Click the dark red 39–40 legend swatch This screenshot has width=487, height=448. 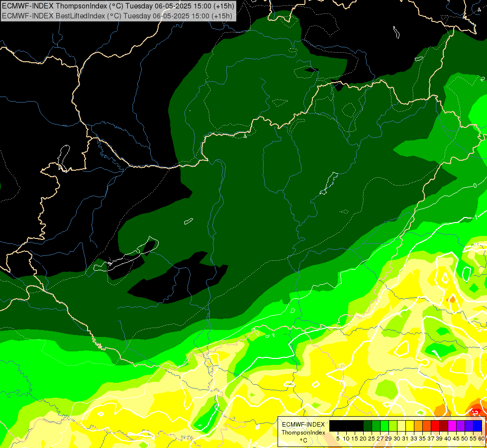(x=444, y=426)
